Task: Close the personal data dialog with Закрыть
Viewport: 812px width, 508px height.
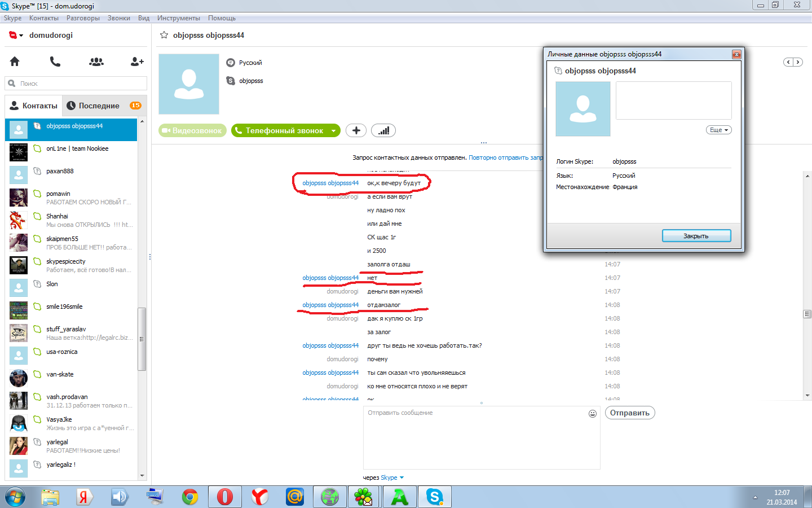Action: click(696, 236)
